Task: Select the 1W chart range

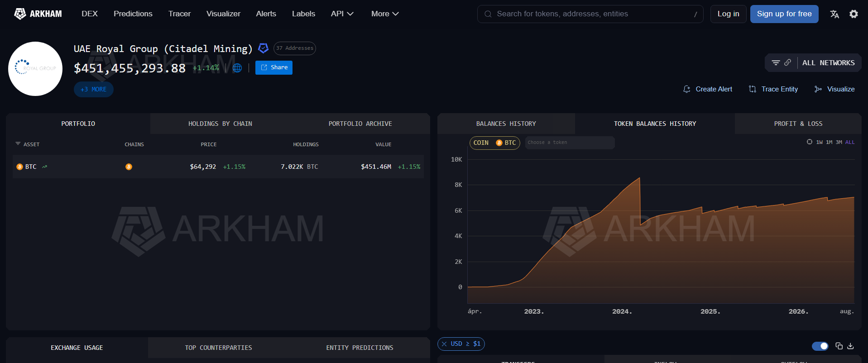Action: 819,142
